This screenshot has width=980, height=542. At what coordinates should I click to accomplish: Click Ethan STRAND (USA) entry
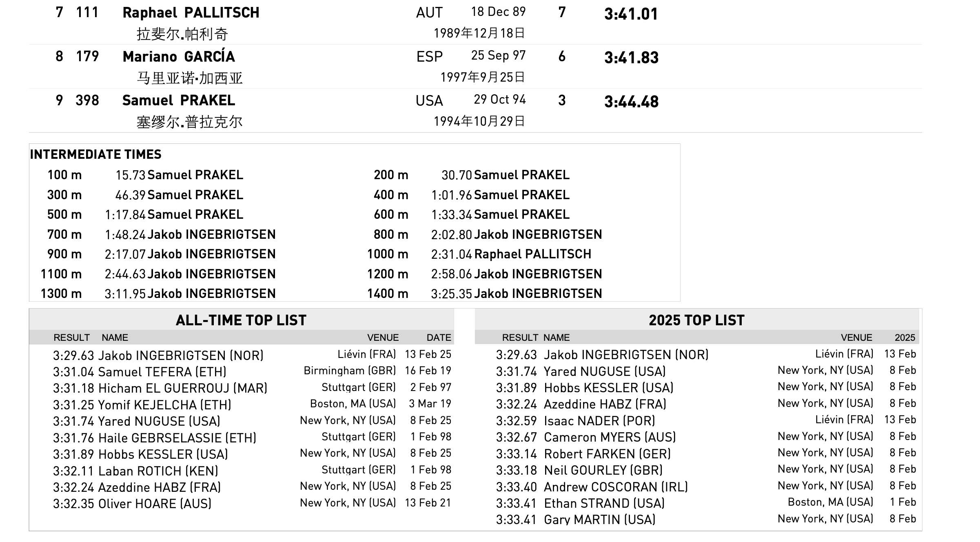click(604, 503)
